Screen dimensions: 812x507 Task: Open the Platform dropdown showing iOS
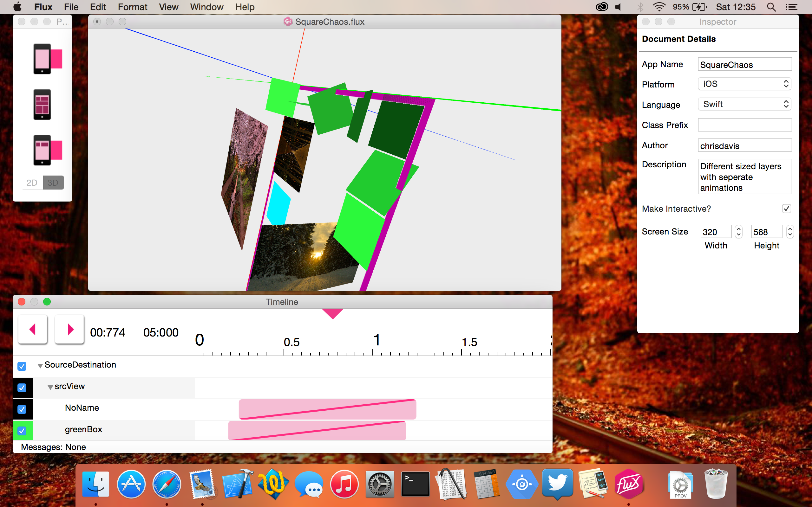pos(744,84)
